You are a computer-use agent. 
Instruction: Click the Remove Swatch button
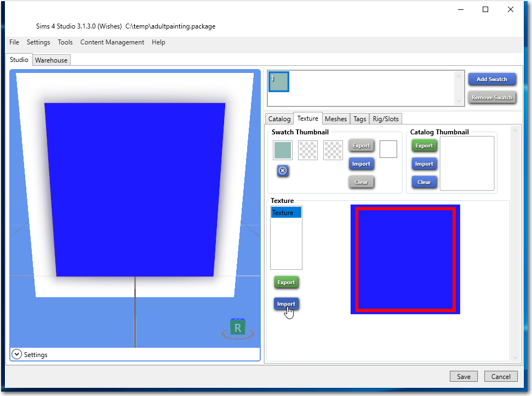[492, 98]
